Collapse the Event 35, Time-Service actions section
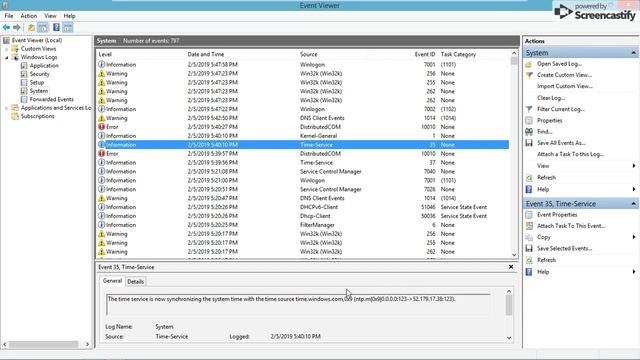Viewport: 640px width, 360px height. 633,203
